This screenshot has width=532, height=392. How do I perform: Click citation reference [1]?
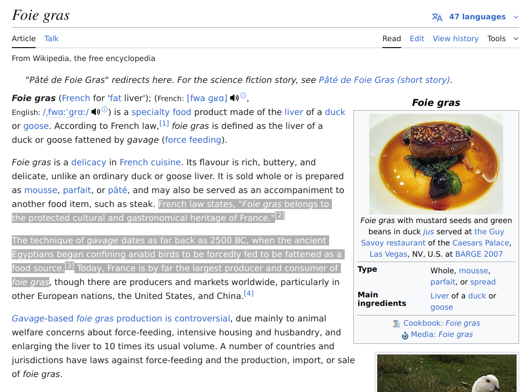click(x=164, y=124)
